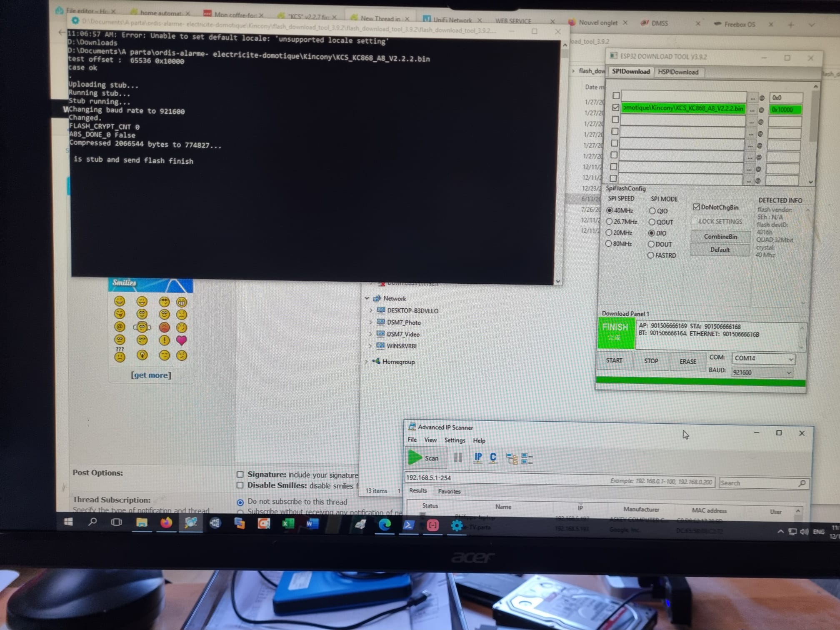Click the @ icon beside the 0x0 offset
Screen dimensions: 840x630
coord(762,98)
